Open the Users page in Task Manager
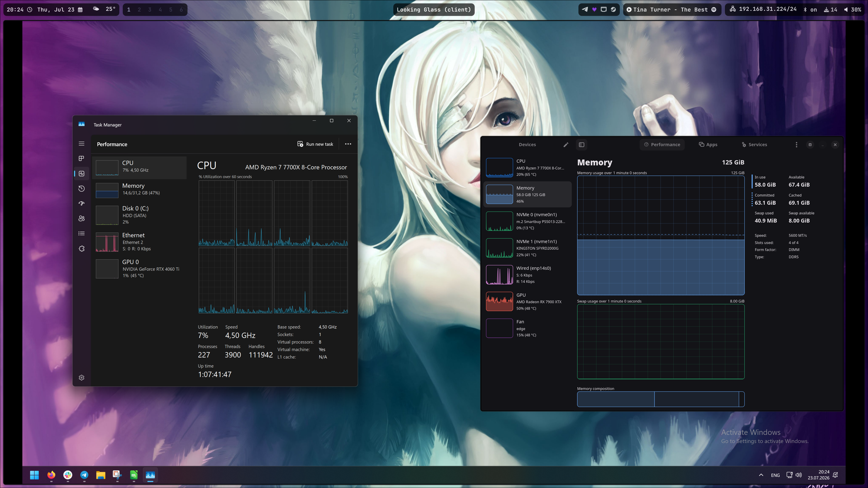The image size is (868, 488). tap(81, 219)
